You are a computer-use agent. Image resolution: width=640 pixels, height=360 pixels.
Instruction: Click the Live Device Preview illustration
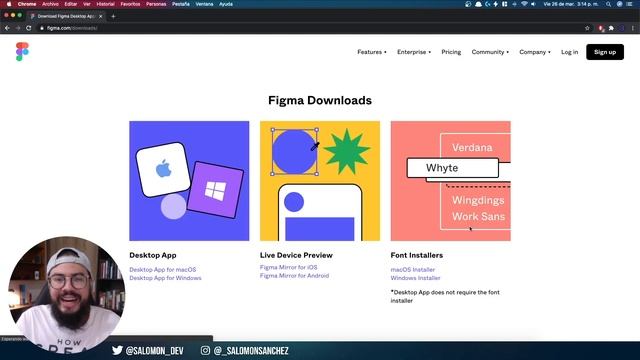320,181
